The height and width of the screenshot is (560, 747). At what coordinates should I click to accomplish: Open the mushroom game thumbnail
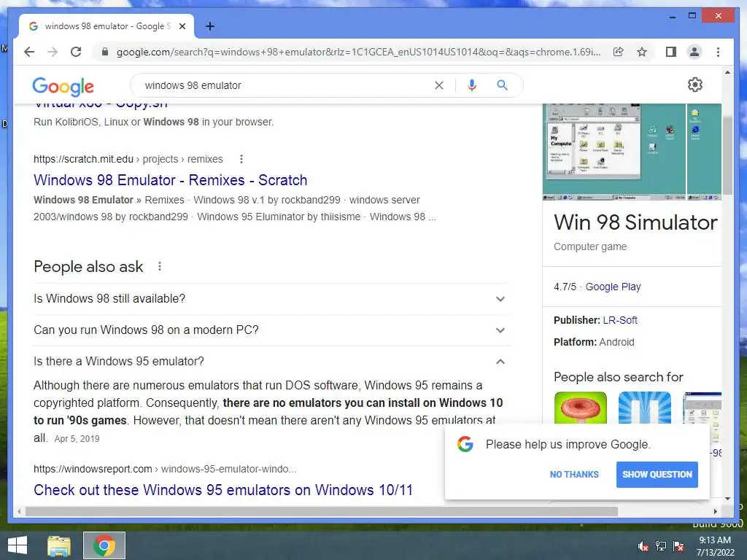click(580, 408)
